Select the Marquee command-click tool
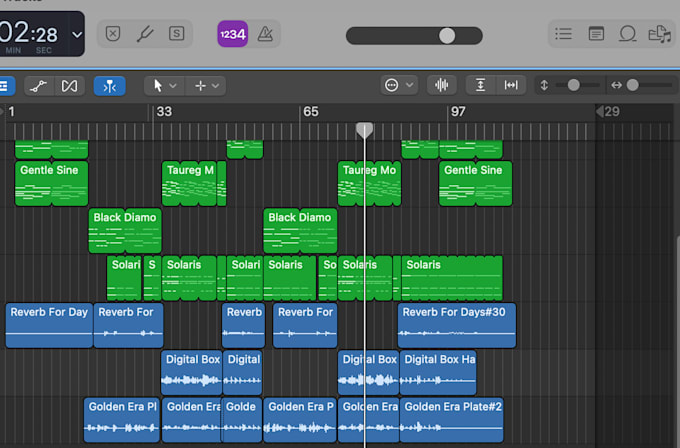 (200, 85)
